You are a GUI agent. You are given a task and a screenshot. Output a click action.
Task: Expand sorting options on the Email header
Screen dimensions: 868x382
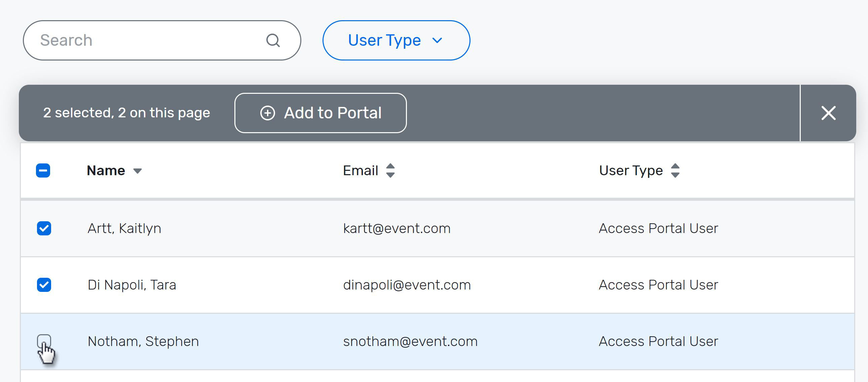[x=391, y=171]
